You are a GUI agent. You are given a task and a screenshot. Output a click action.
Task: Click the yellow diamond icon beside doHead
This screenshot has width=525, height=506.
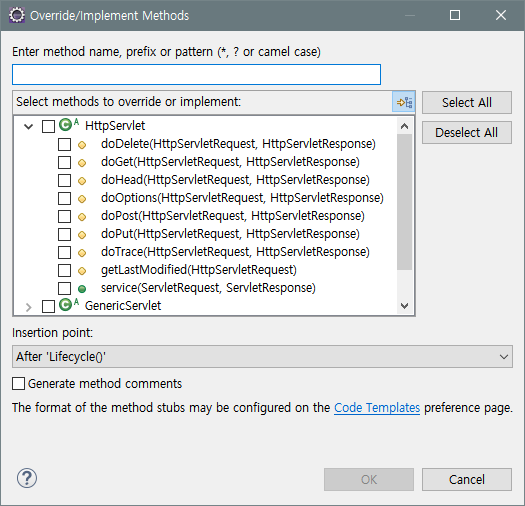82,181
